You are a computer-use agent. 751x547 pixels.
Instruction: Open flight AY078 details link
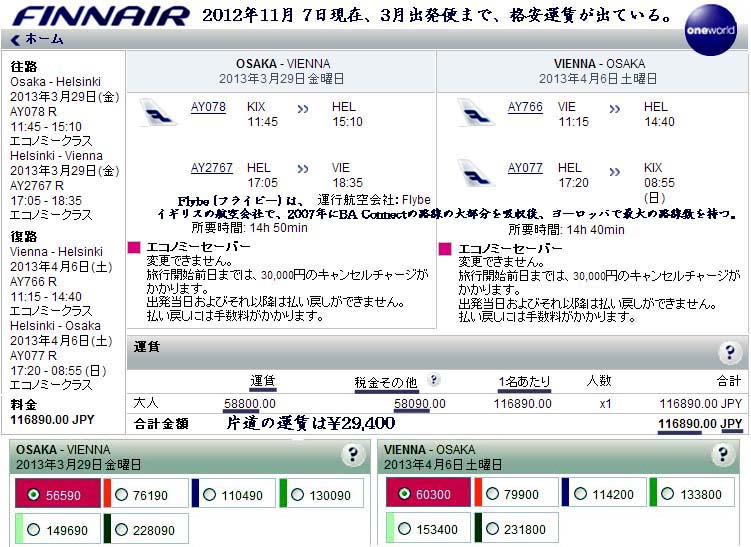pyautogui.click(x=208, y=107)
